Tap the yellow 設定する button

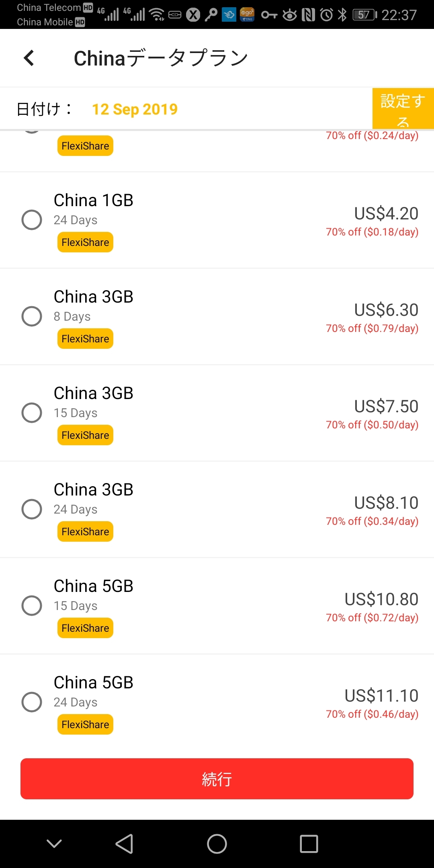[403, 108]
